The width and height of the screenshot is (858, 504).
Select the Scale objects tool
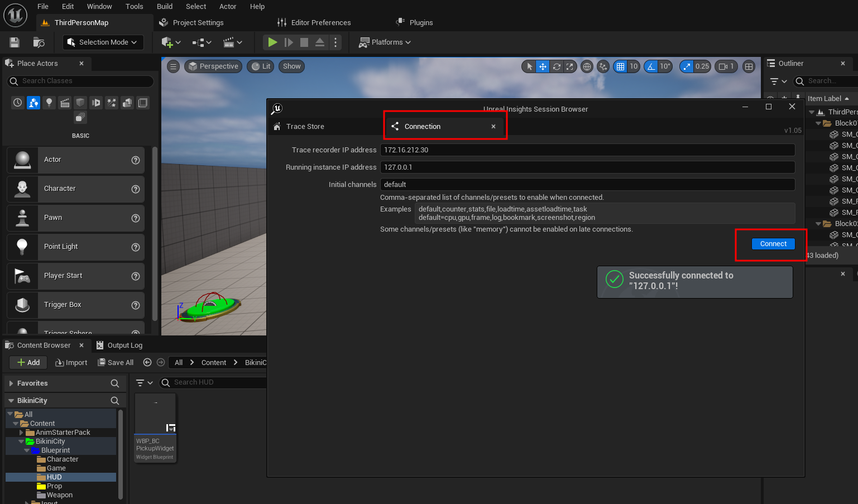point(570,66)
